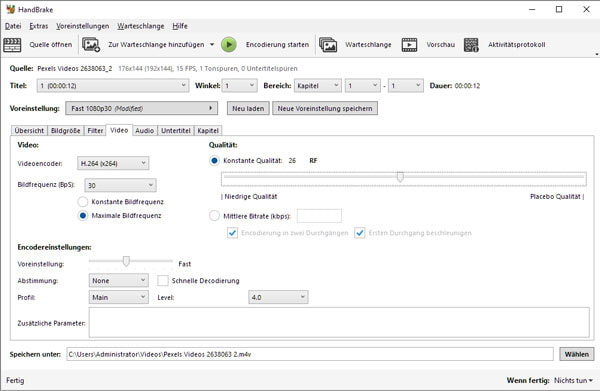Select Mittlere Bitrate radio button
Viewport: 600px width, 391px height.
pyautogui.click(x=214, y=216)
